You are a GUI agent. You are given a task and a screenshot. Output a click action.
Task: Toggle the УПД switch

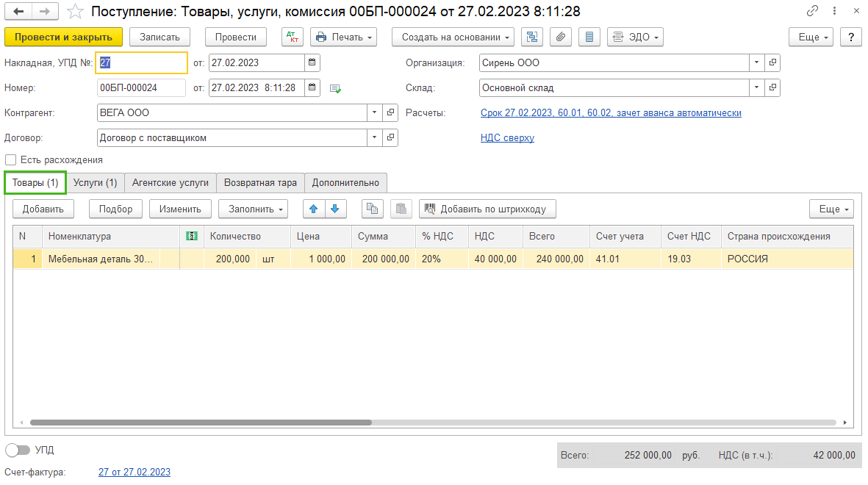tap(17, 450)
